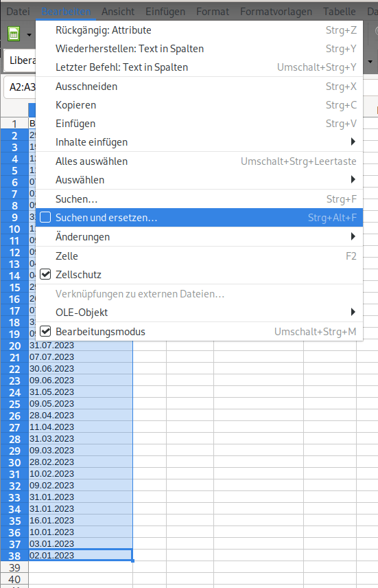Expand the Inhalte einfügen submenu
This screenshot has width=378, height=588.
pos(200,142)
